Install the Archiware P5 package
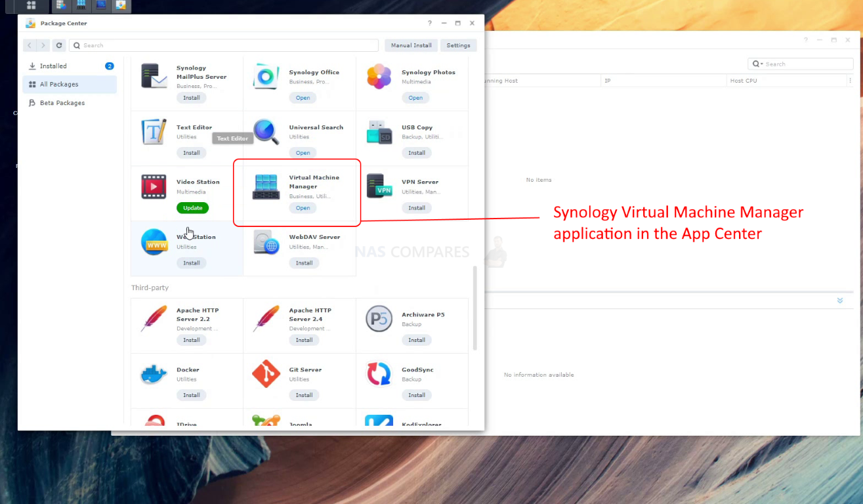 click(417, 340)
